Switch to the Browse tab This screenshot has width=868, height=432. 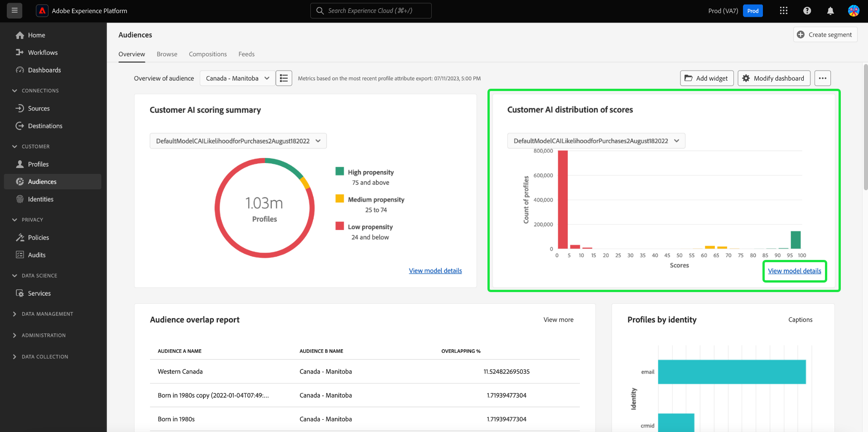tap(167, 54)
